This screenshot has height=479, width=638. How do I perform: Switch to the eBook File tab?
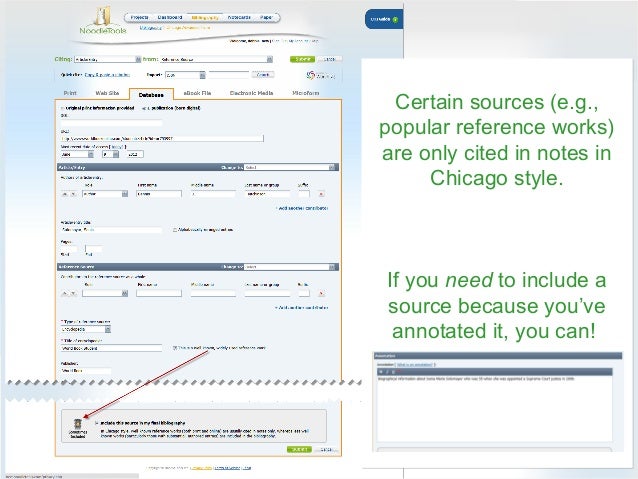(x=197, y=93)
